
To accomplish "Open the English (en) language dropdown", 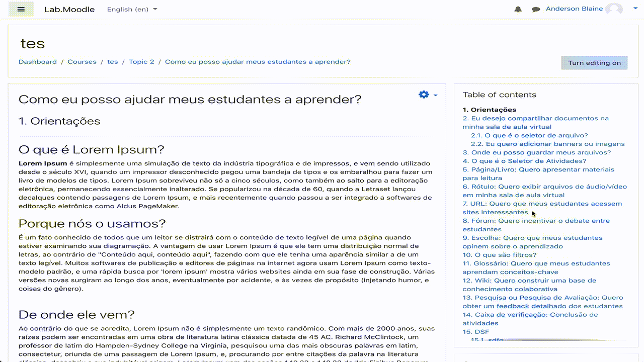I will [132, 9].
